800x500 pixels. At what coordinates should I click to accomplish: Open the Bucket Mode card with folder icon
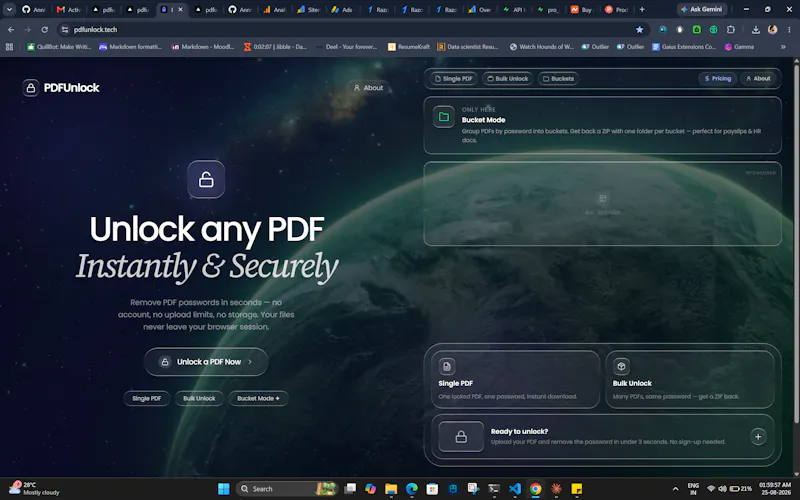603,125
